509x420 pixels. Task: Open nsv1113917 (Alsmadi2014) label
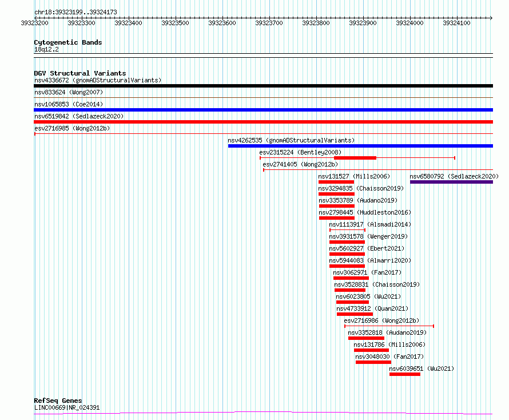[x=370, y=224]
